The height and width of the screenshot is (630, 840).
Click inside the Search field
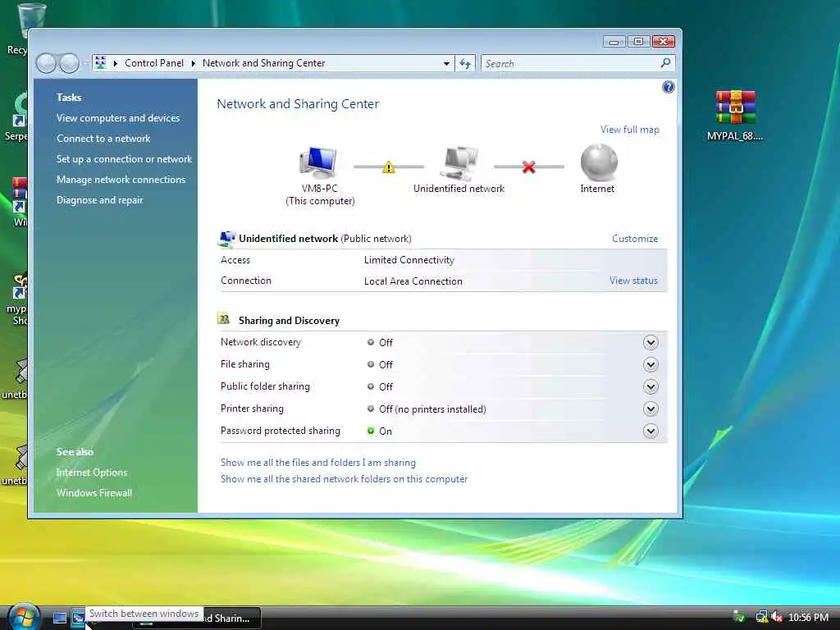(571, 64)
